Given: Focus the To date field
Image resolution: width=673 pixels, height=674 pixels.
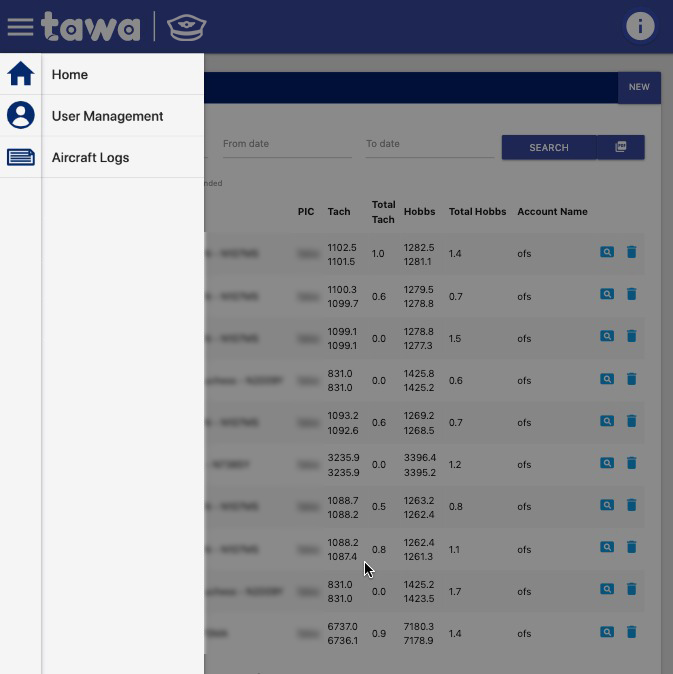Looking at the screenshot, I should pyautogui.click(x=429, y=144).
